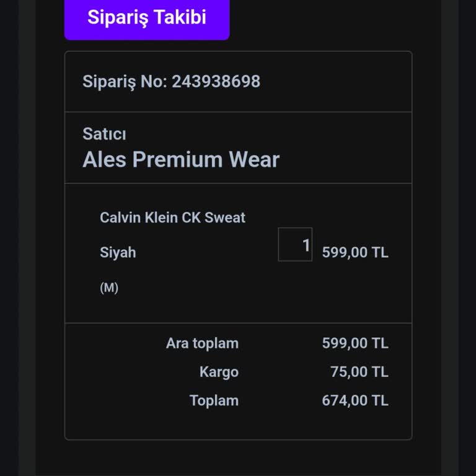The height and width of the screenshot is (476, 476).
Task: Click the 'Sipariş No:' label text
Action: point(125,81)
